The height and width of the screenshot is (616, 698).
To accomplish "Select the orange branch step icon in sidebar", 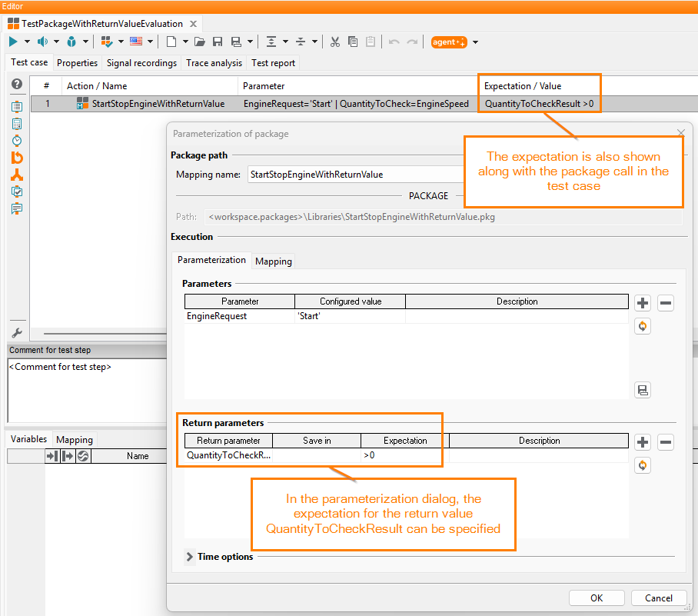I will 17,175.
